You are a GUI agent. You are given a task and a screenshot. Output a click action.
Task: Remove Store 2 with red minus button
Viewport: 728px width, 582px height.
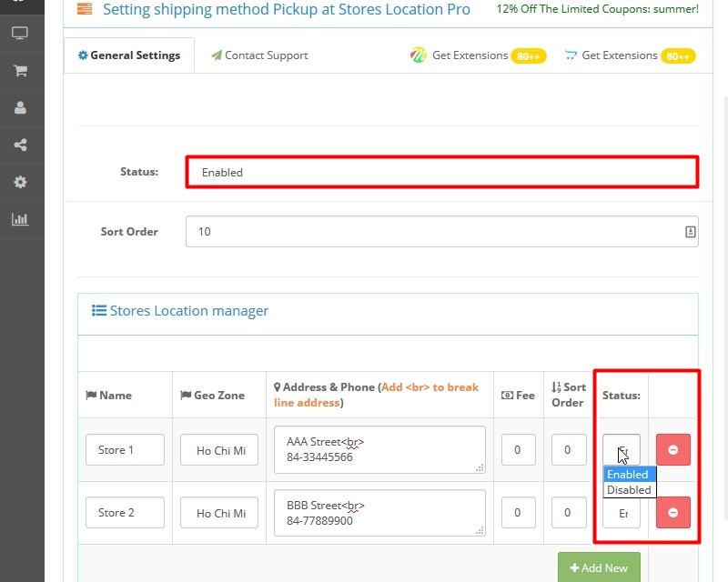(672, 512)
